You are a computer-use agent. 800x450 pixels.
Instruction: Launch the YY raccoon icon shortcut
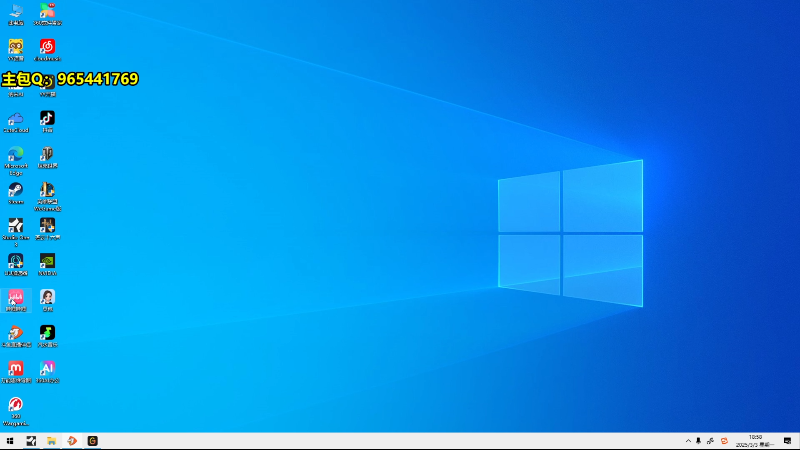pos(16,49)
